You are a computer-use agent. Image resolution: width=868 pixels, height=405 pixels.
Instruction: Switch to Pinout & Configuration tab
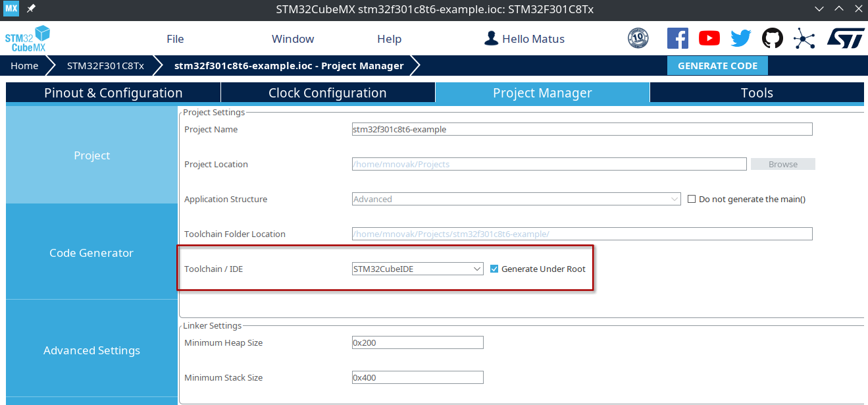113,93
